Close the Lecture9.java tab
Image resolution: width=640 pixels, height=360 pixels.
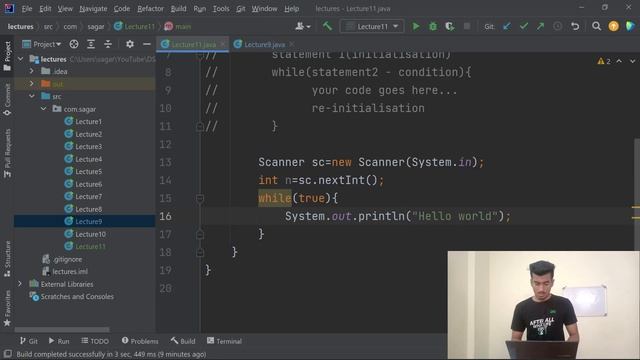[x=291, y=44]
